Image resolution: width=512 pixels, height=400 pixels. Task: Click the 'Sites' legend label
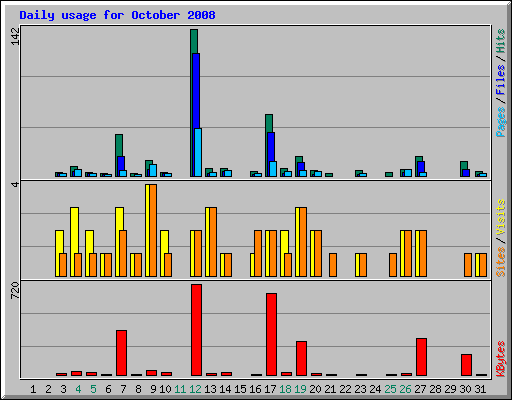tap(500, 262)
